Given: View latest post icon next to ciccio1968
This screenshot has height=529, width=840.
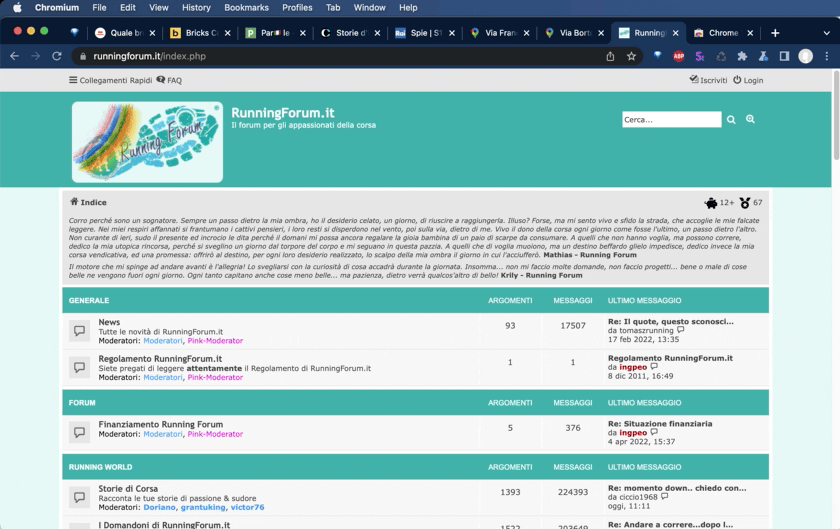Looking at the screenshot, I should (664, 496).
